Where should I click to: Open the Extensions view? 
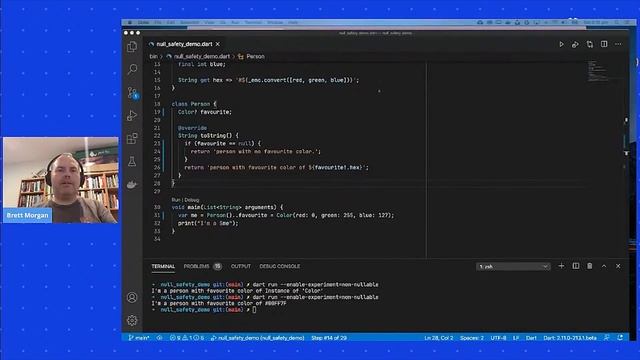coord(132,138)
